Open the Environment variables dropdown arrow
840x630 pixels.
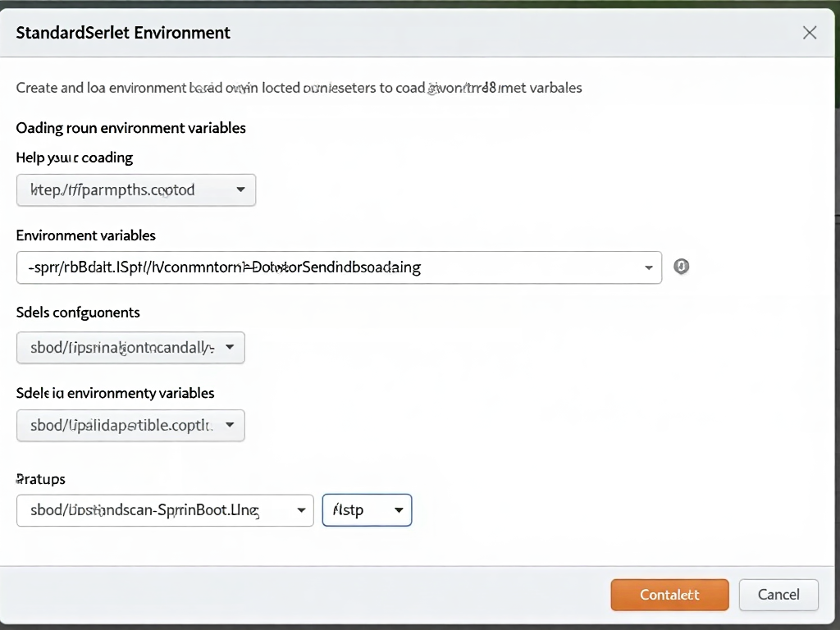click(649, 267)
